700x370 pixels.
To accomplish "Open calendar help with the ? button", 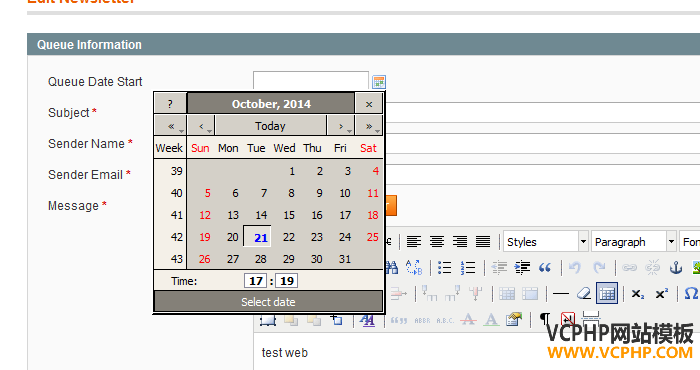I will 170,104.
